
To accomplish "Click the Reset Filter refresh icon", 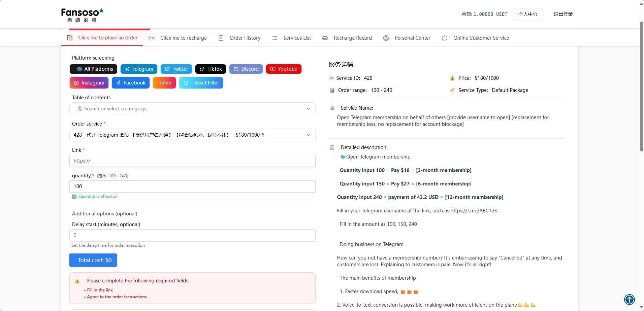I will point(186,83).
